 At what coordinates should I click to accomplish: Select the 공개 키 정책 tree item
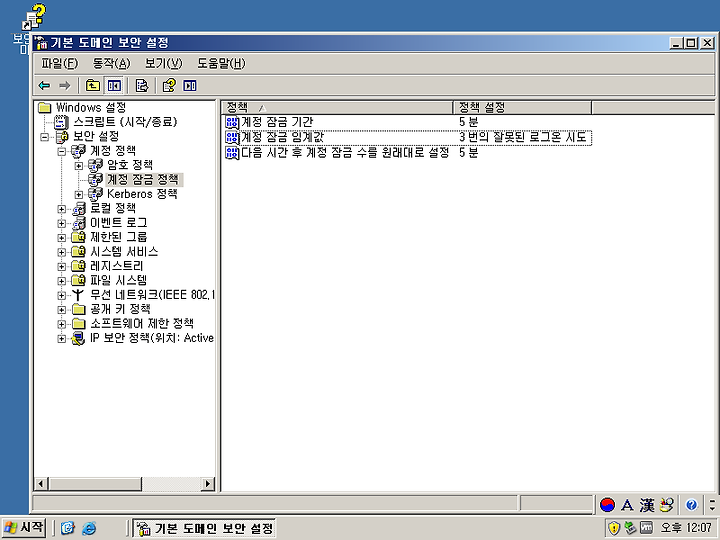120,309
